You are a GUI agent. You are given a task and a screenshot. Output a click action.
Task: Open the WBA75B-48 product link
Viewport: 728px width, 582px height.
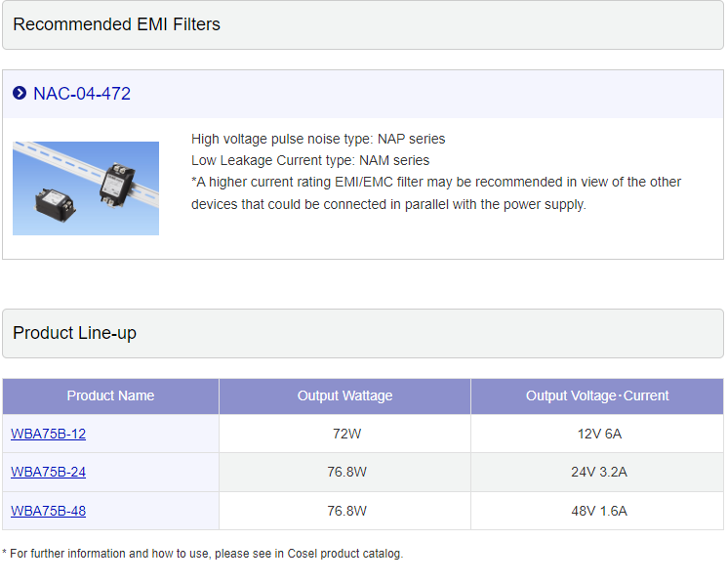[x=48, y=510]
